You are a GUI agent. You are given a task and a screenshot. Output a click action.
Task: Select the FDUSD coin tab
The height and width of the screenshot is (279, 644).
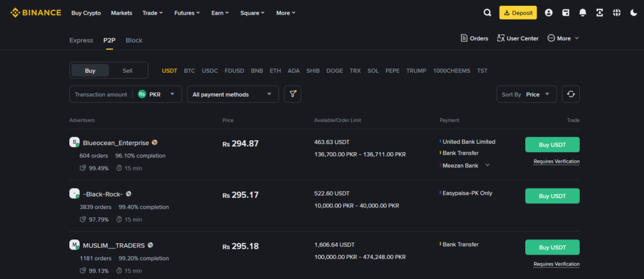point(235,70)
